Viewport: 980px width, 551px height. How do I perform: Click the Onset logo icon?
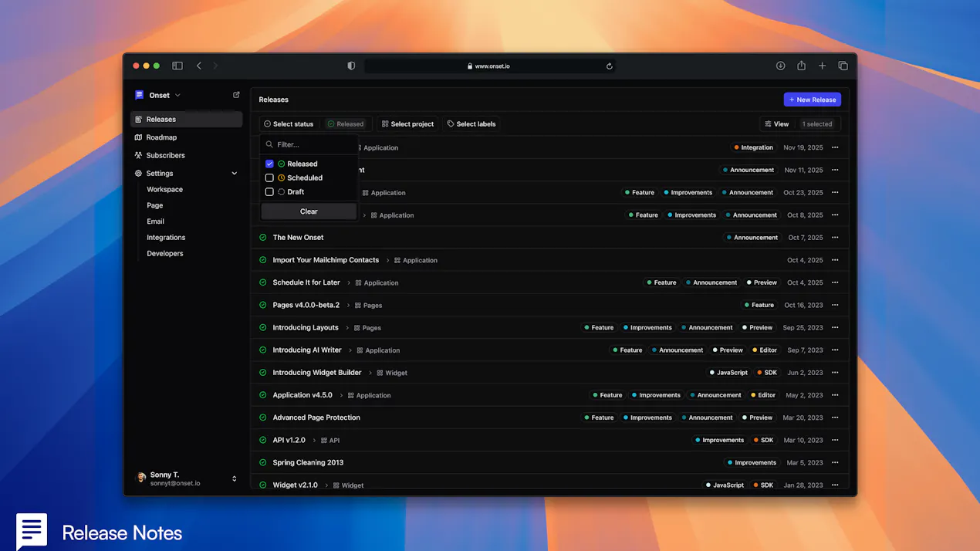[x=140, y=95]
